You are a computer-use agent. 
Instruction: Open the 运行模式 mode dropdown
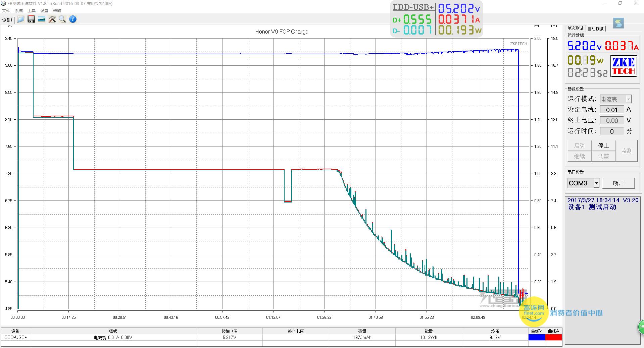pyautogui.click(x=628, y=99)
